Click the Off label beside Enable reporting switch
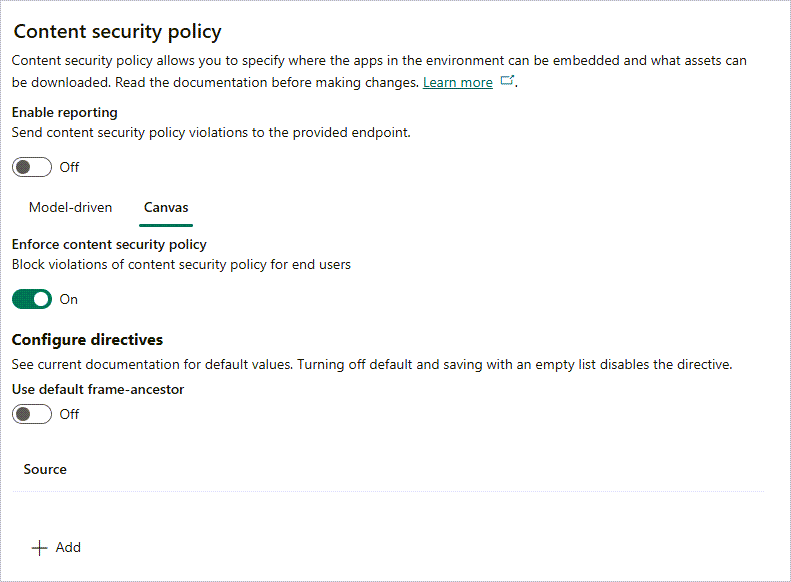 (69, 167)
